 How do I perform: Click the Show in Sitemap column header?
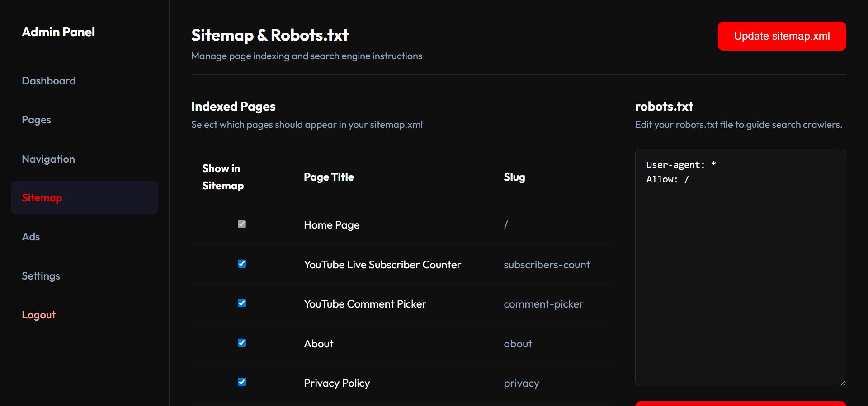pos(223,177)
